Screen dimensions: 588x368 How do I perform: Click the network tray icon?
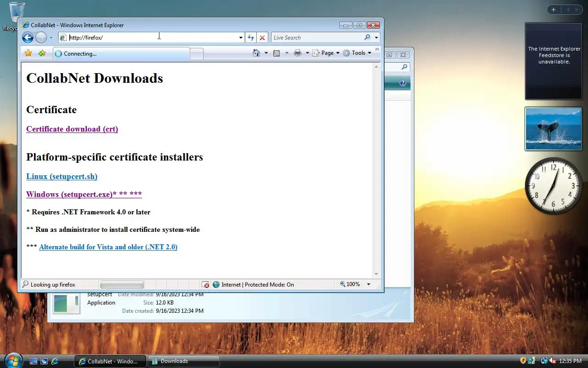click(544, 361)
